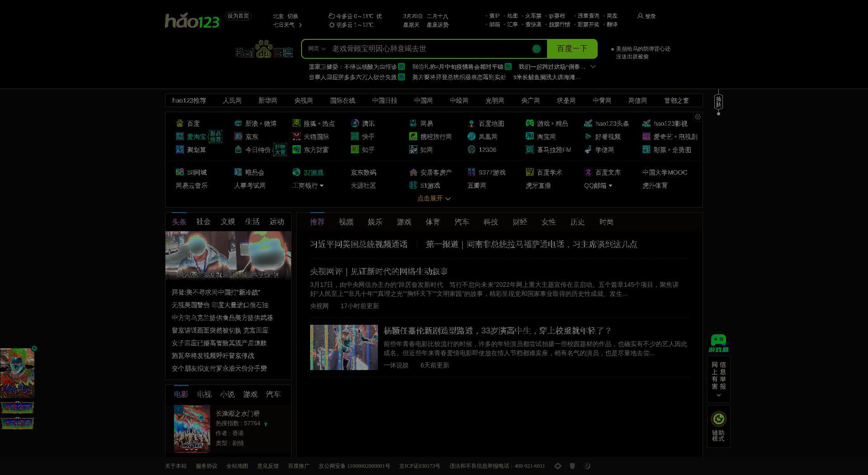Open headline 习近平同美国总统视频通话
The height and width of the screenshot is (475, 868).
(359, 244)
